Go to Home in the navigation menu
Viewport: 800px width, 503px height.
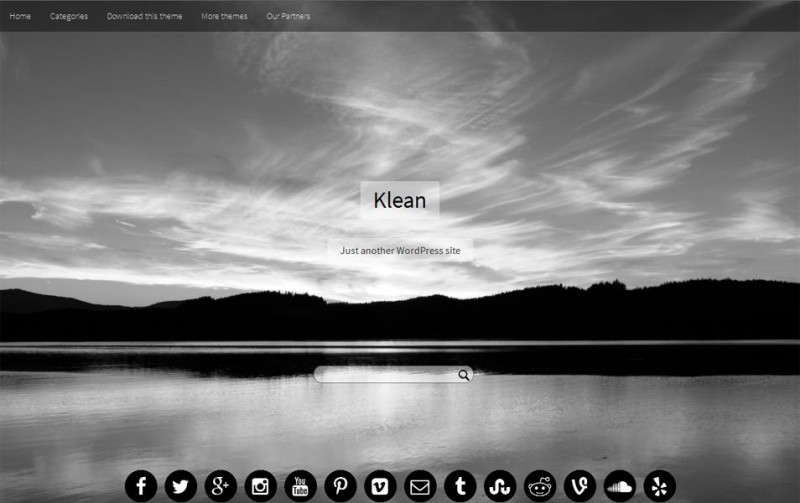click(x=20, y=16)
